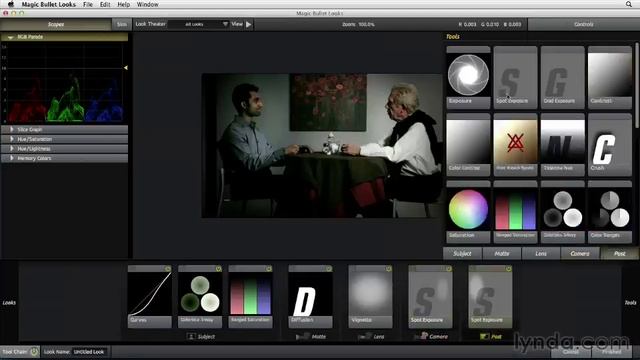Click the Lens section icon below the chain
Image resolution: width=640 pixels, height=360 pixels.
(364, 337)
